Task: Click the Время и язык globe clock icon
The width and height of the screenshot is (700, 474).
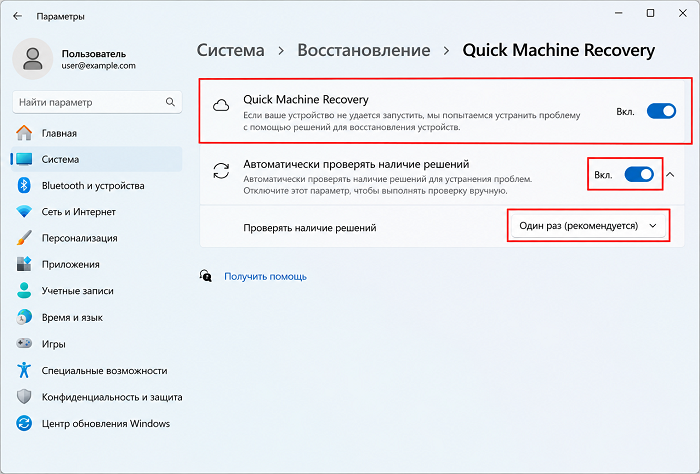Action: point(24,317)
